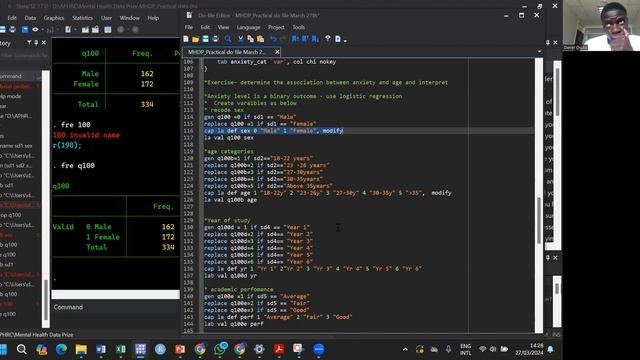Open the Data menu in Stata
Viewport: 640px width, 360px height.
click(x=30, y=18)
